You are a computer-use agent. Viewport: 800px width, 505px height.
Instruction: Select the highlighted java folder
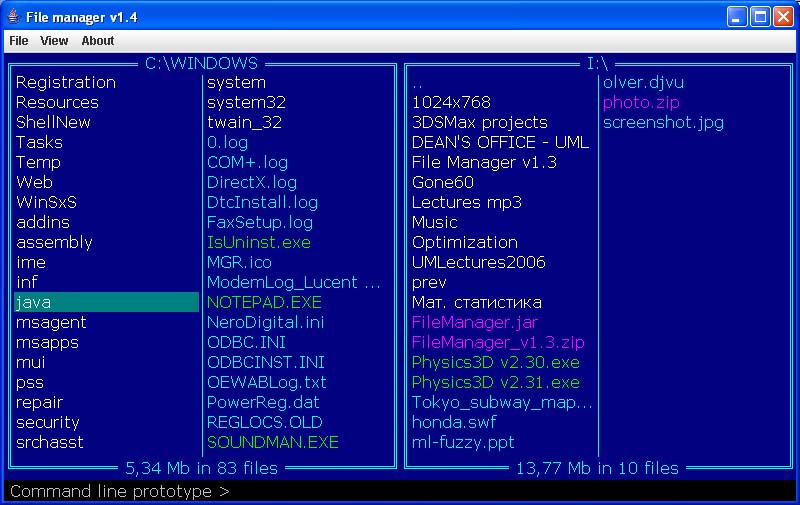pyautogui.click(x=107, y=302)
